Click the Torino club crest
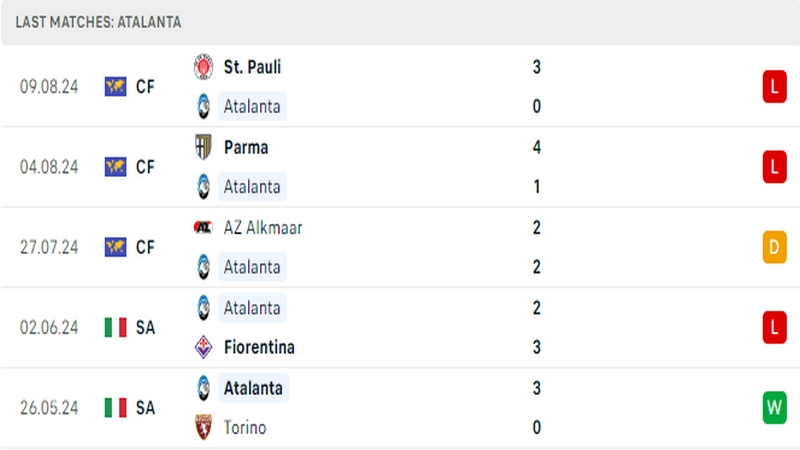800x450 pixels. pyautogui.click(x=203, y=427)
